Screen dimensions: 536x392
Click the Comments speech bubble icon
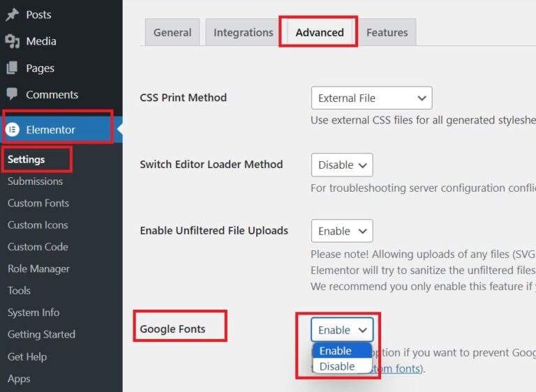[x=12, y=94]
